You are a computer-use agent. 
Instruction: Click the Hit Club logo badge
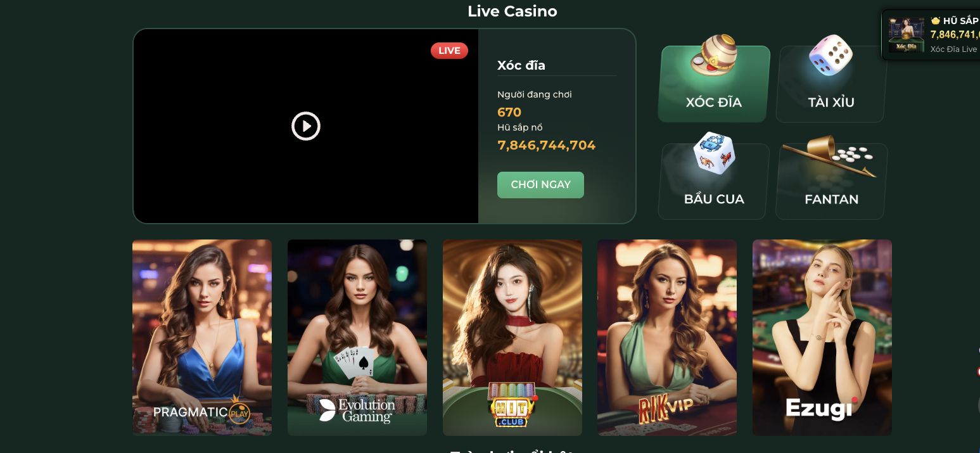tap(512, 405)
